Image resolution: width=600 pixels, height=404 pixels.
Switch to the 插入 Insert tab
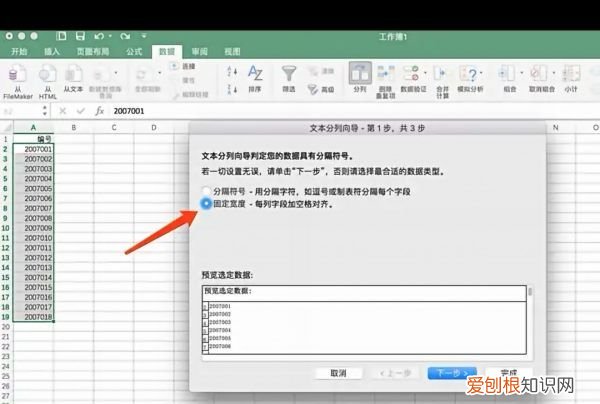[52, 52]
